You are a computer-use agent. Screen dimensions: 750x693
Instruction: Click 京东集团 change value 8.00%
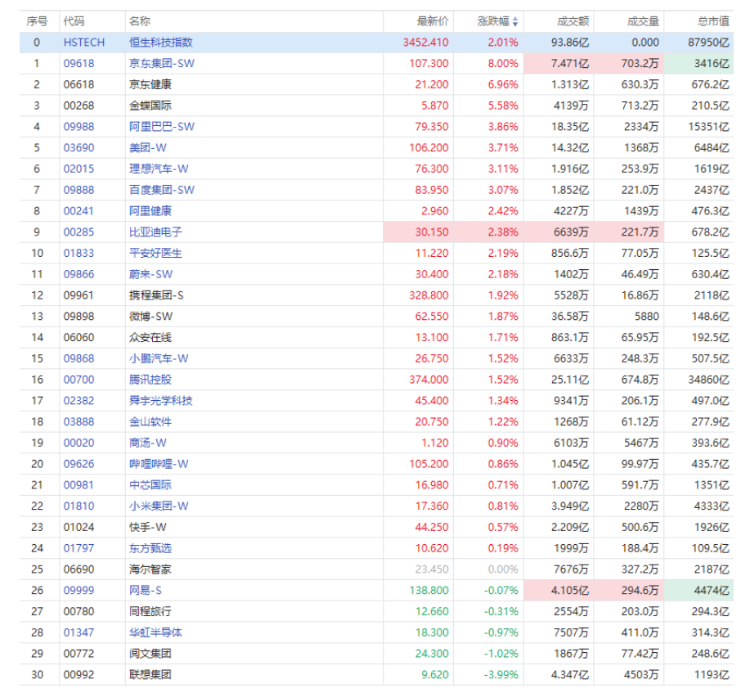(x=503, y=64)
